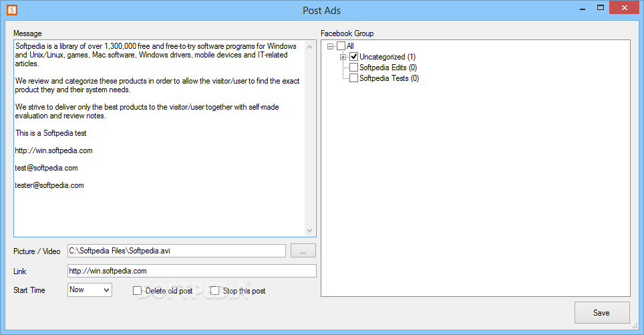Check the Softpedia Edits (0) checkbox
The height and width of the screenshot is (335, 644).
(x=353, y=68)
